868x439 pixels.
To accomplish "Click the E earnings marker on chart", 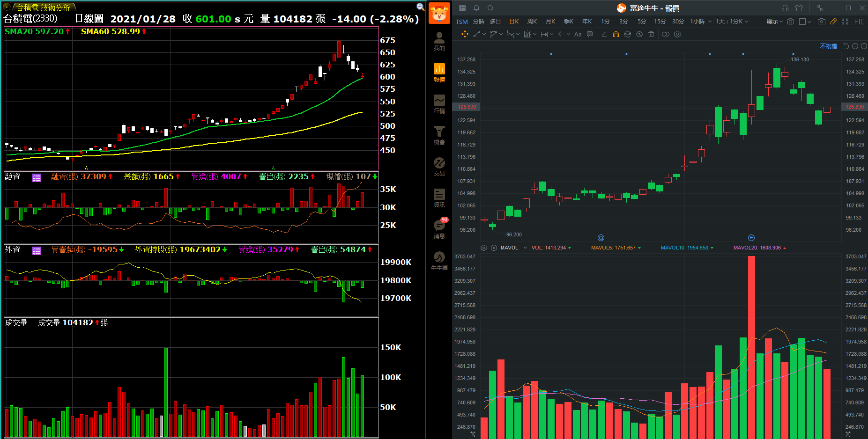I will (751, 238).
